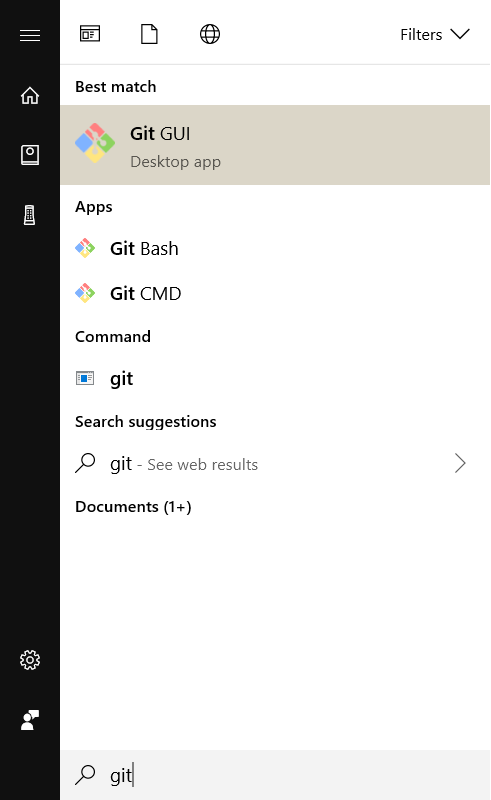Click the Git CMD icon

tap(85, 293)
